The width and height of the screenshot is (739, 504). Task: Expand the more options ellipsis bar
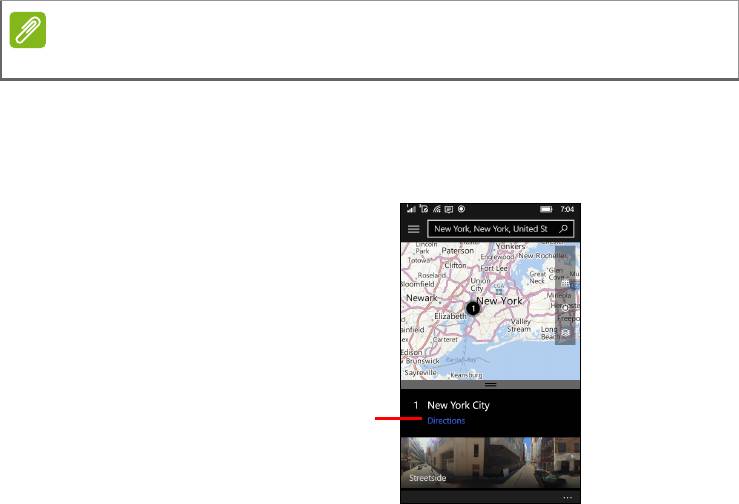pos(567,497)
